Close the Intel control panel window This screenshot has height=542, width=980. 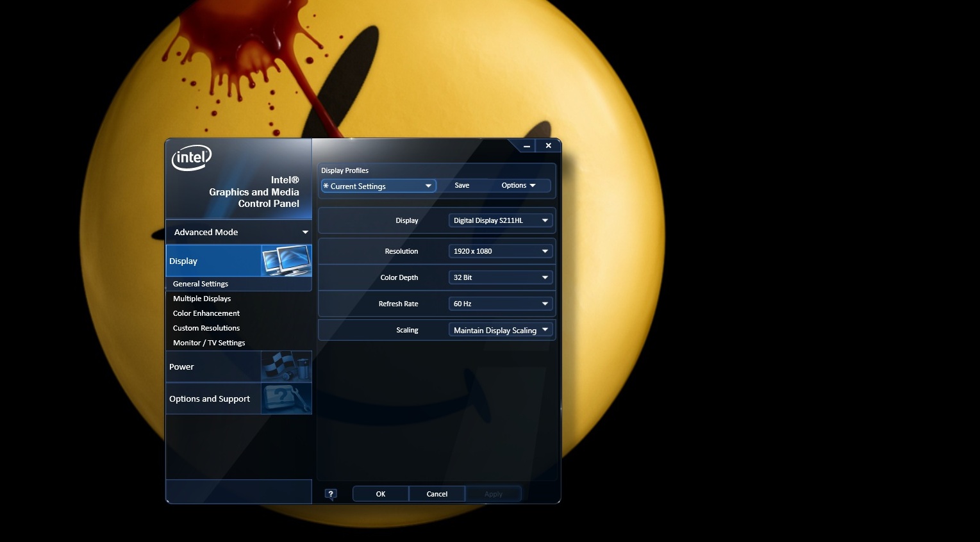(x=548, y=145)
